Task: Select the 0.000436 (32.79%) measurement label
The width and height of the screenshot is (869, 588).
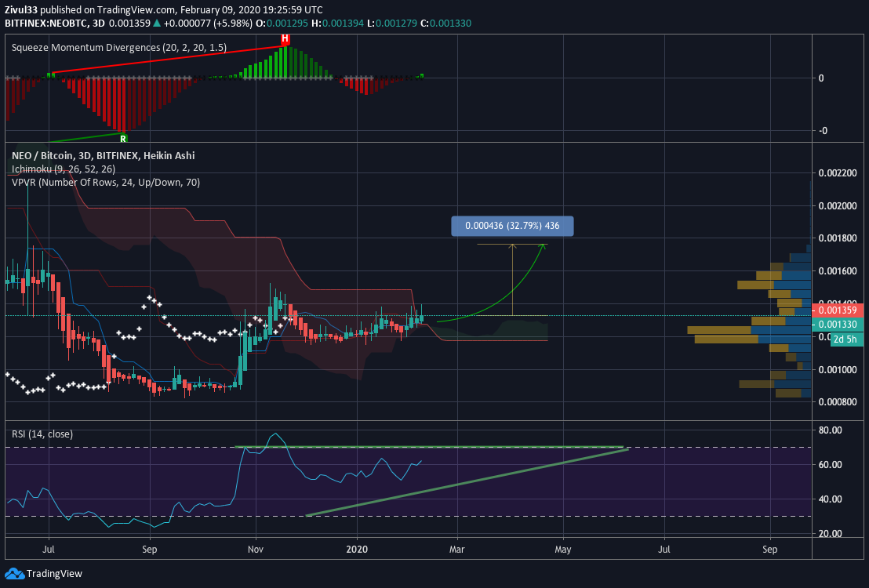Action: click(512, 226)
